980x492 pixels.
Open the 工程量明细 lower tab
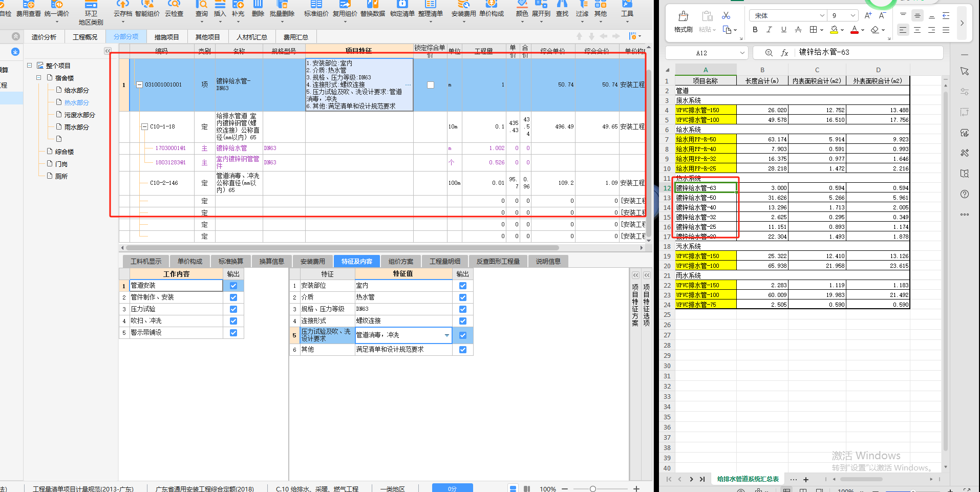tap(445, 261)
